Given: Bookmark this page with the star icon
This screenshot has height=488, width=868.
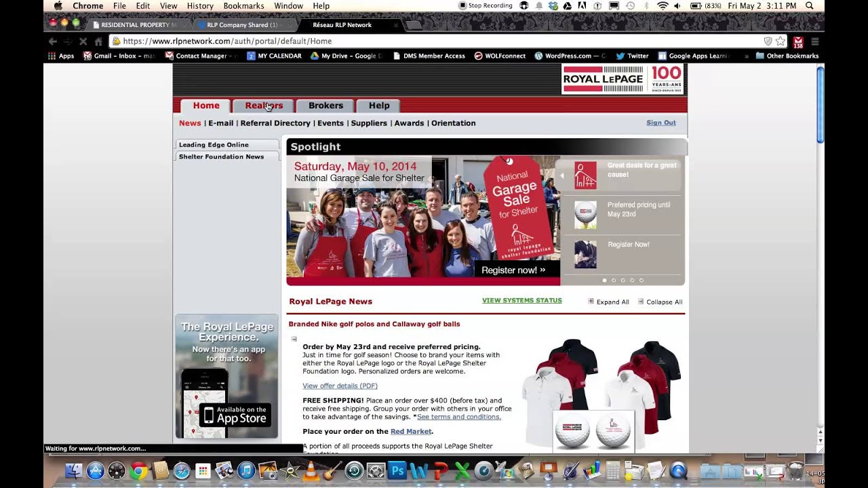Looking at the screenshot, I should 781,41.
